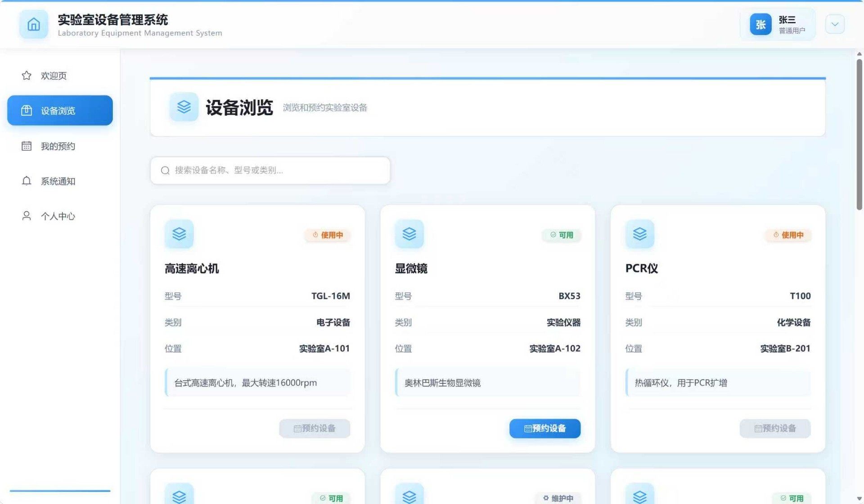864x504 pixels.
Task: Click the 使用中 badge on 高速离心机
Action: 328,235
